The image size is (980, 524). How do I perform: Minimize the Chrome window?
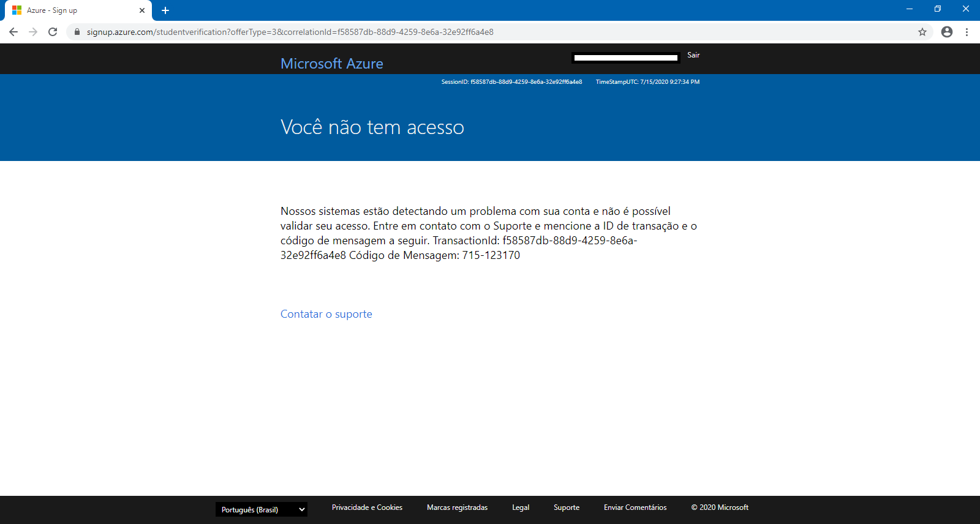(x=910, y=9)
